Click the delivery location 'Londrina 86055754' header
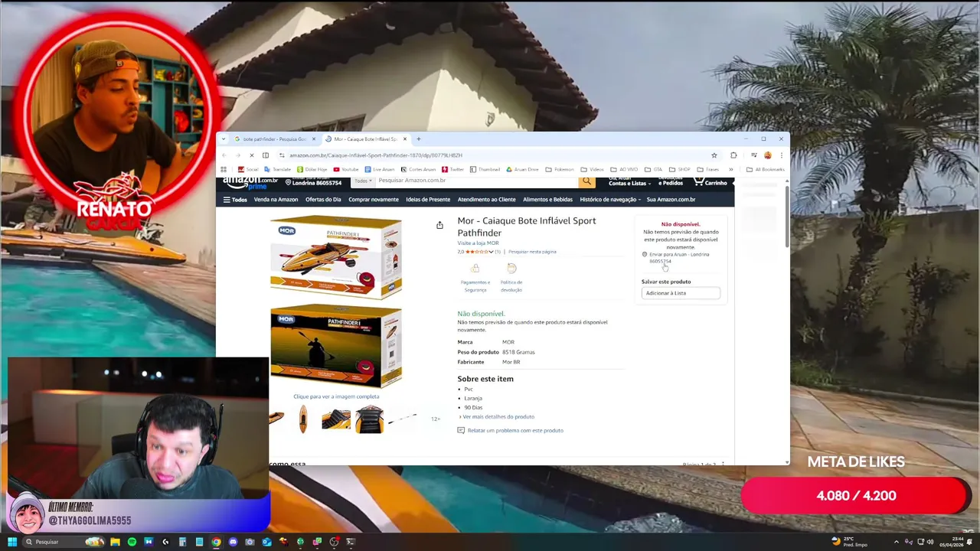Screen dimensions: 980x551 (313, 182)
